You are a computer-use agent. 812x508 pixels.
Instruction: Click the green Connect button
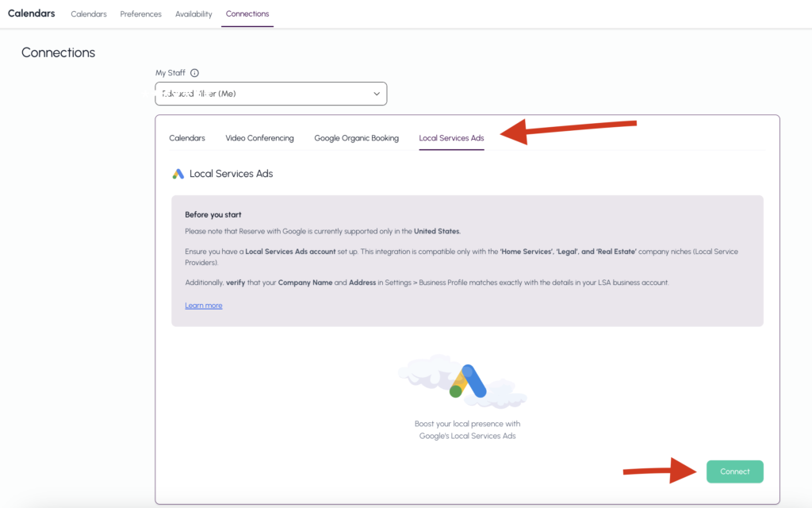[735, 471]
